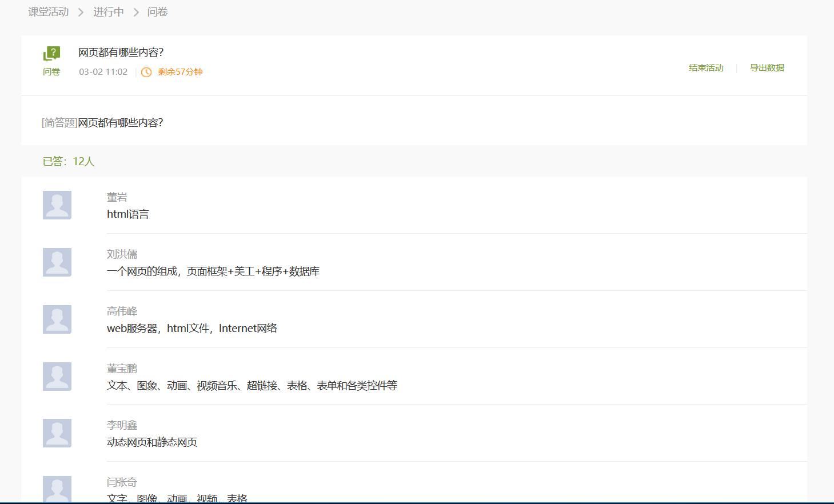Click 闫张奇's avatar icon
Viewport: 834px width, 504px height.
[57, 489]
